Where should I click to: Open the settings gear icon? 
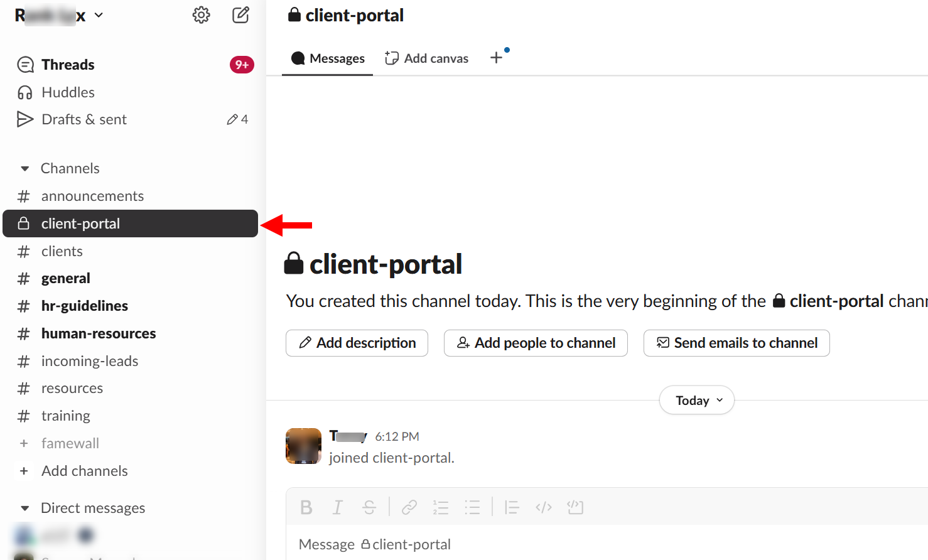click(201, 15)
